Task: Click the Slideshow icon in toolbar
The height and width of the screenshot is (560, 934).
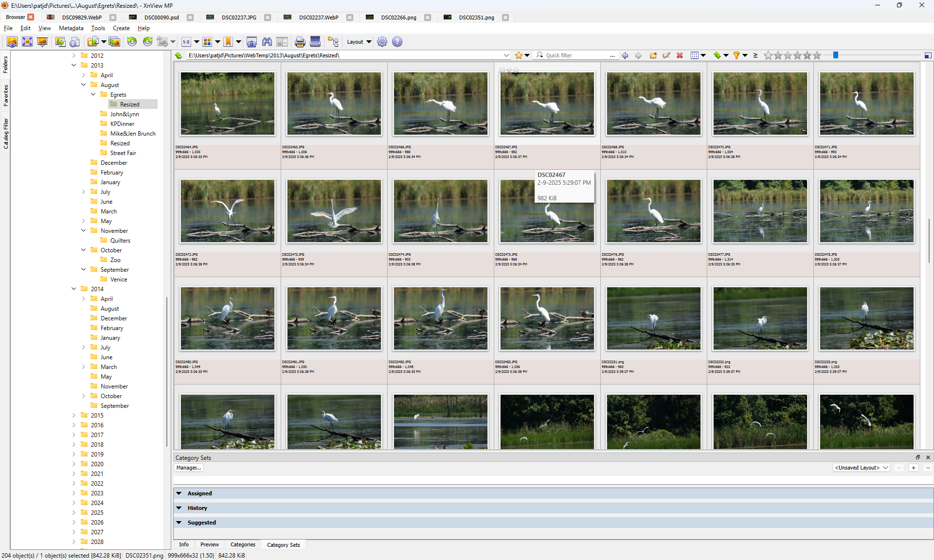Action: click(42, 42)
